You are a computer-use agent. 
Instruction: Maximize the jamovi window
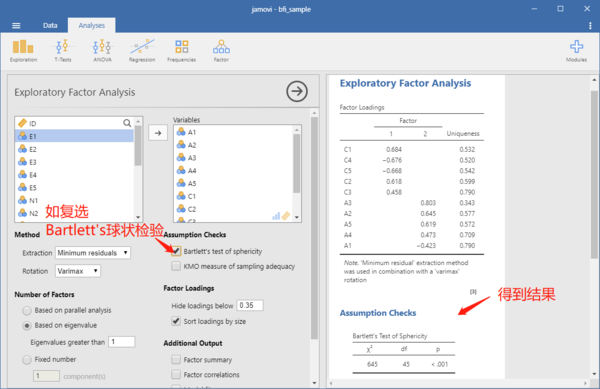[560, 8]
